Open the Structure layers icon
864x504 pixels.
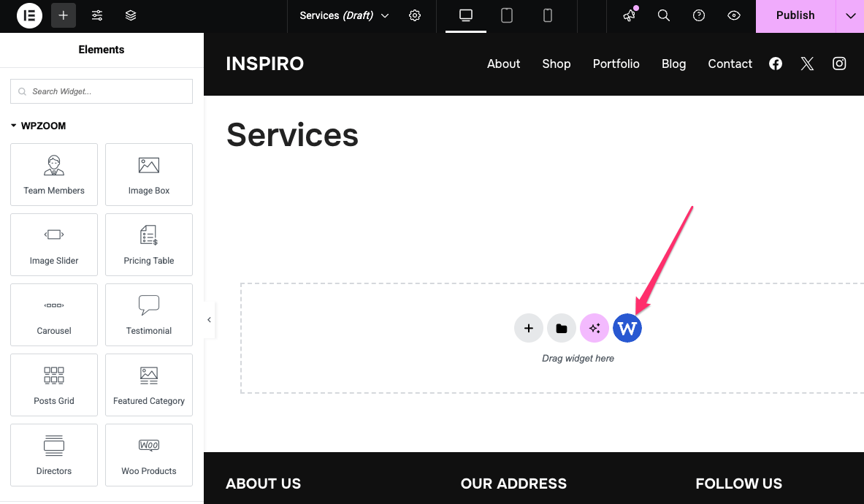pos(131,15)
